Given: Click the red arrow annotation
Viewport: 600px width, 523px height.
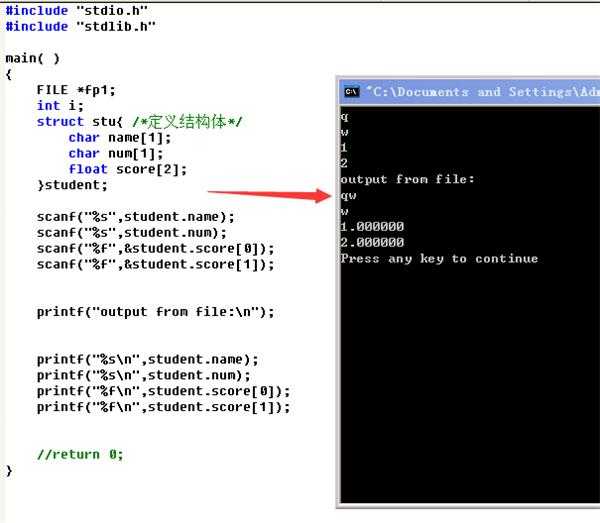Looking at the screenshot, I should (x=269, y=194).
